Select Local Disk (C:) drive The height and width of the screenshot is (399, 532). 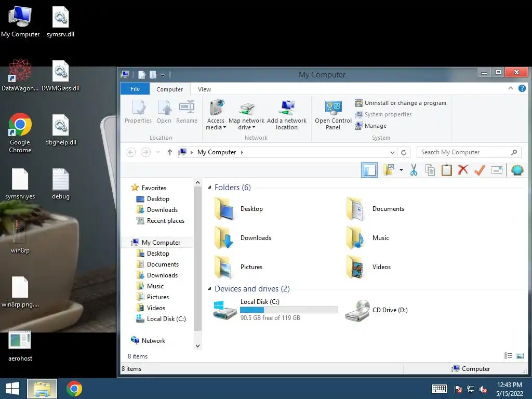click(x=275, y=310)
